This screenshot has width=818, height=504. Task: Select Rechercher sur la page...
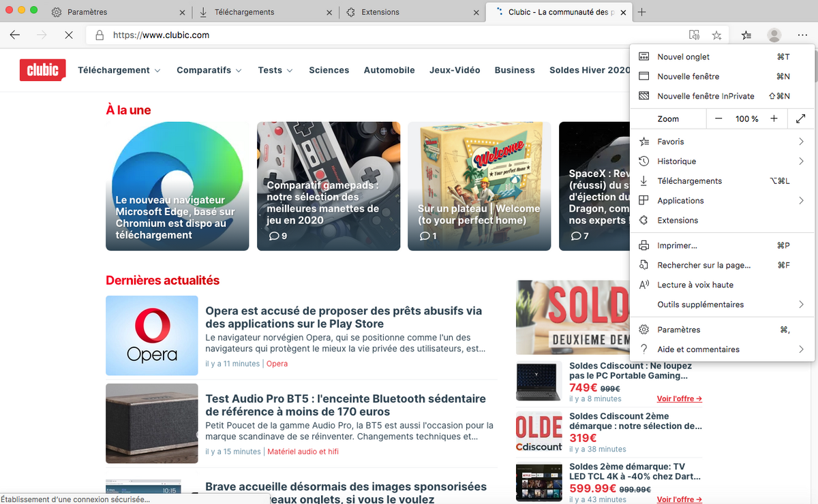[x=723, y=265]
